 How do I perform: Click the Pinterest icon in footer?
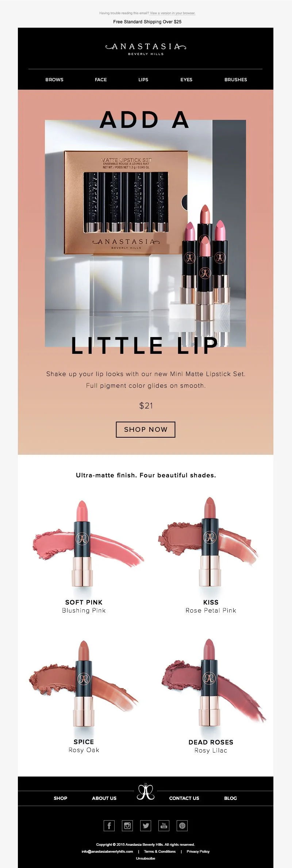point(182,825)
